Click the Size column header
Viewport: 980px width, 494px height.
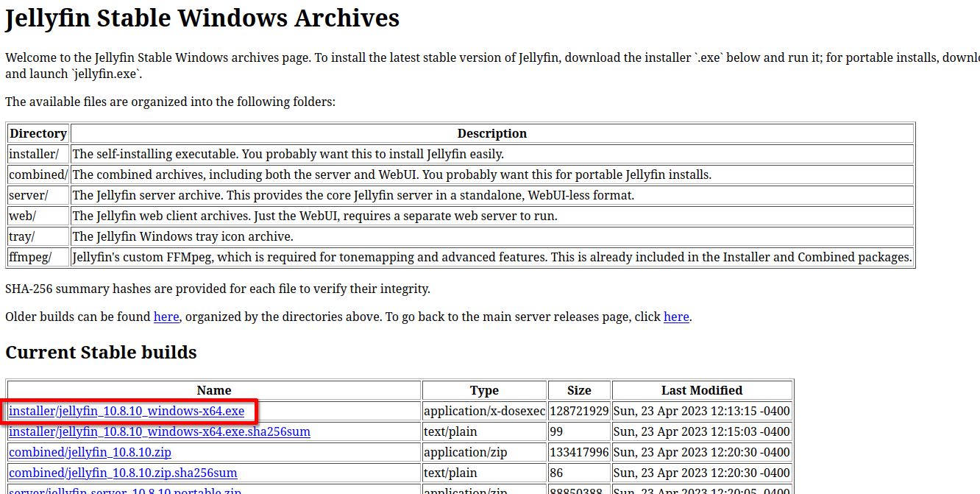(578, 390)
